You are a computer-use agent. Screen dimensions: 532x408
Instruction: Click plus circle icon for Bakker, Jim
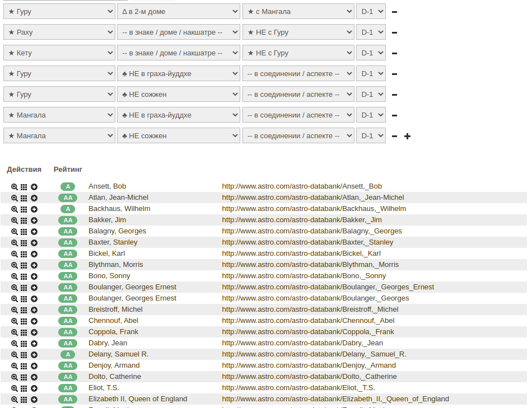[34, 221]
